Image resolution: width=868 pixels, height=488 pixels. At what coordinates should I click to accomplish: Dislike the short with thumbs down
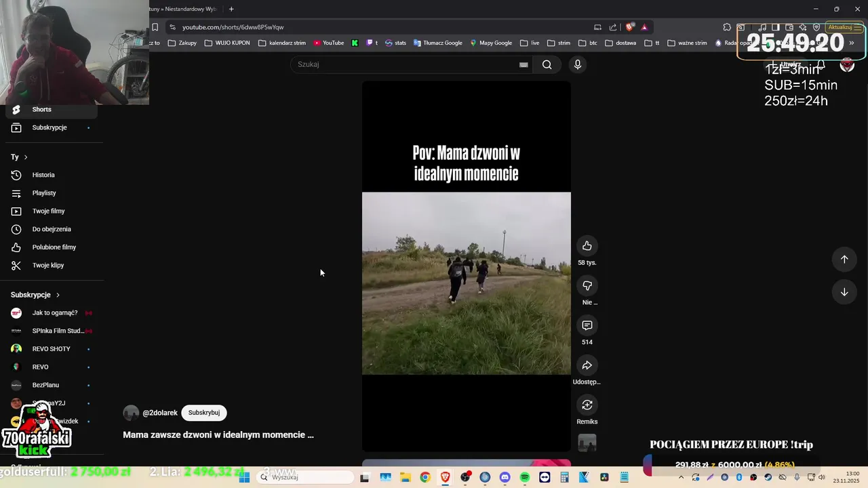click(587, 286)
